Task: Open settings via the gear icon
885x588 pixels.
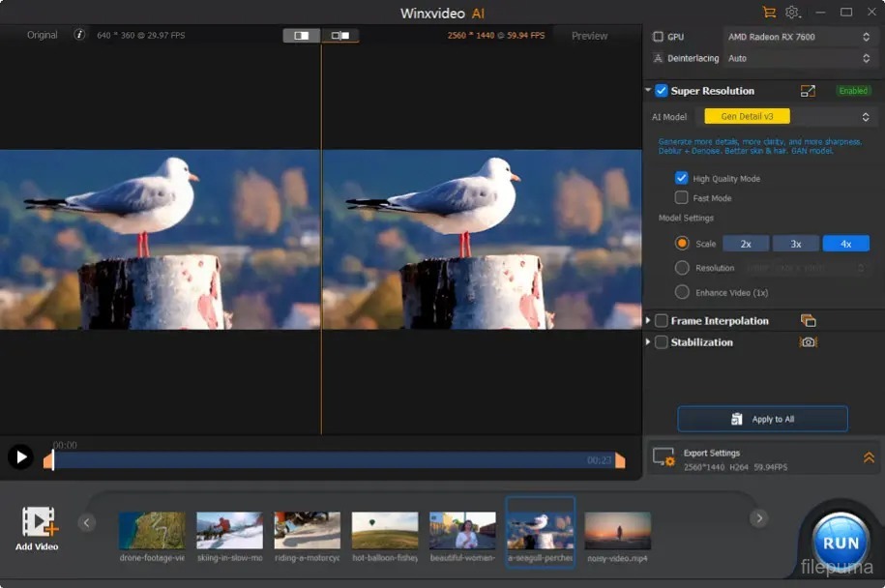Action: click(792, 13)
